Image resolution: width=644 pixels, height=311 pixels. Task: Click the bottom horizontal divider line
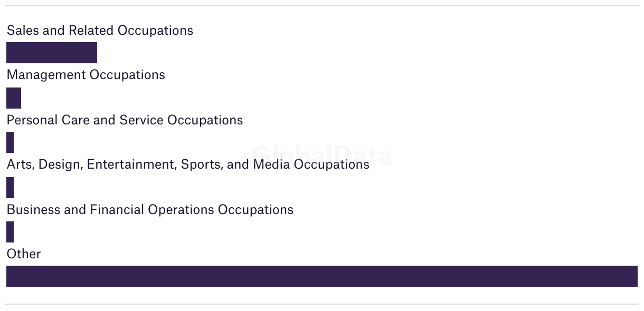pos(322,304)
